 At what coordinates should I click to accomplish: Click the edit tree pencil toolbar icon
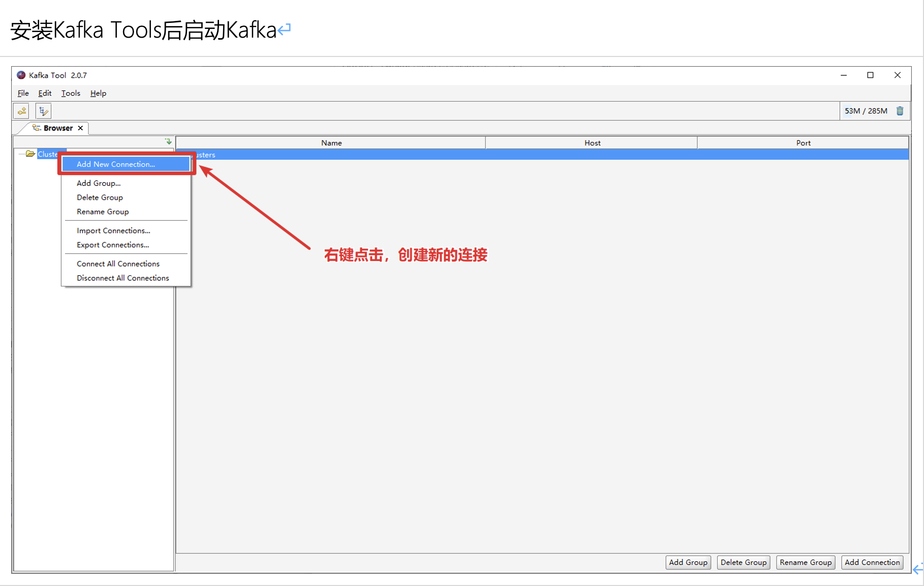click(x=43, y=111)
